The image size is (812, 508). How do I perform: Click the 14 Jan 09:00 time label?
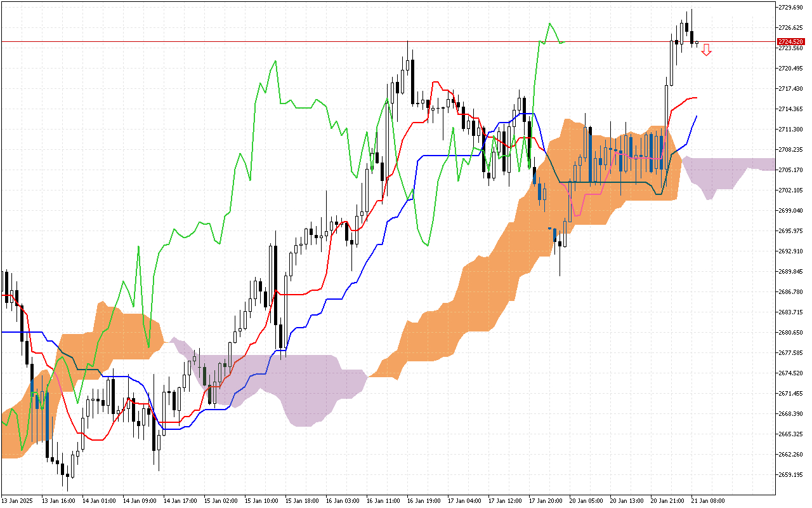tap(140, 501)
